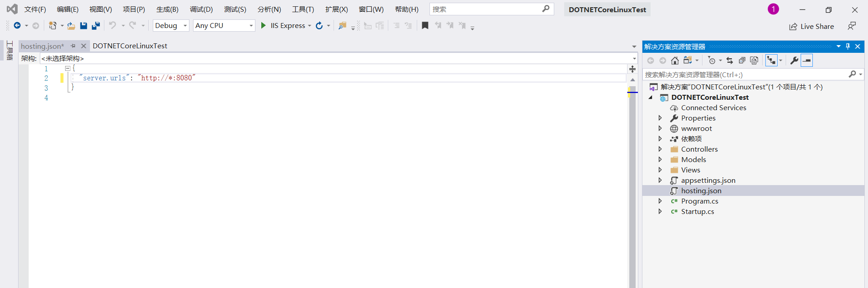Open the 工具(T) menu

303,9
